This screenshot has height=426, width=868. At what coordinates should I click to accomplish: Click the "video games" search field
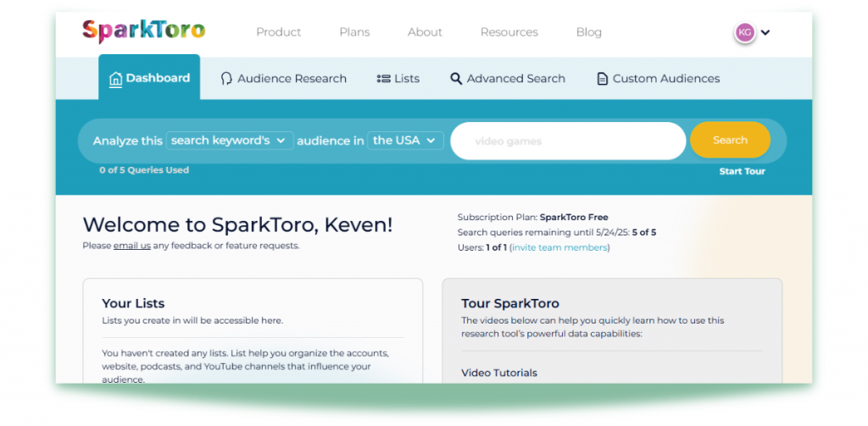click(x=568, y=141)
